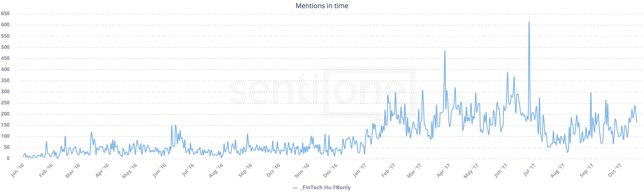Image resolution: width=644 pixels, height=196 pixels.
Task: Click the 0 value on y-axis
Action: pos(8,158)
